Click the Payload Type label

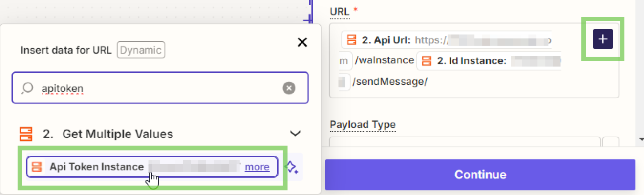[363, 125]
